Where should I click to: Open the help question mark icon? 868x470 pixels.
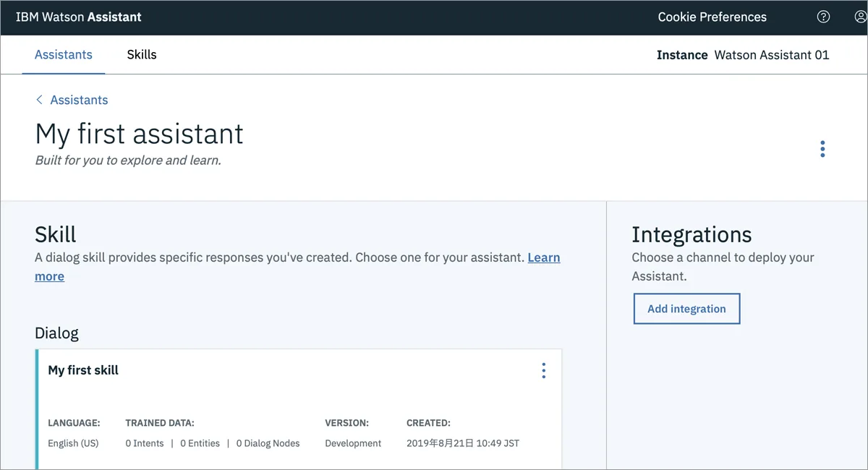[823, 17]
